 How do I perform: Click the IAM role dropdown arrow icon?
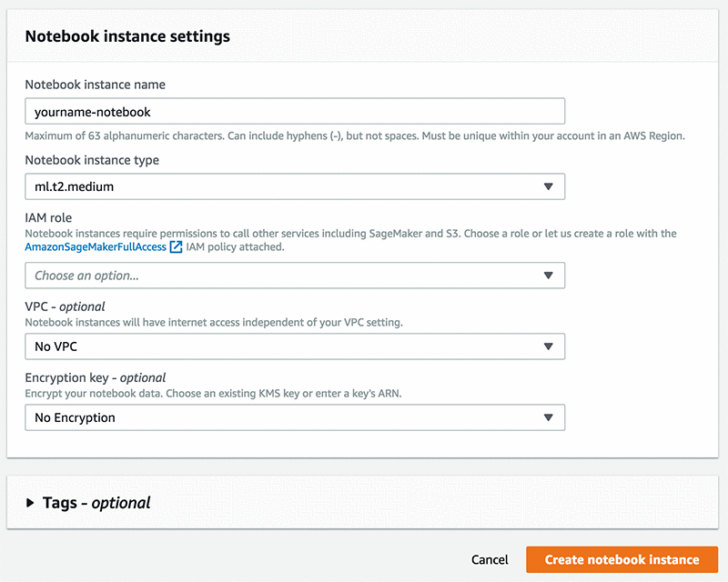click(548, 275)
